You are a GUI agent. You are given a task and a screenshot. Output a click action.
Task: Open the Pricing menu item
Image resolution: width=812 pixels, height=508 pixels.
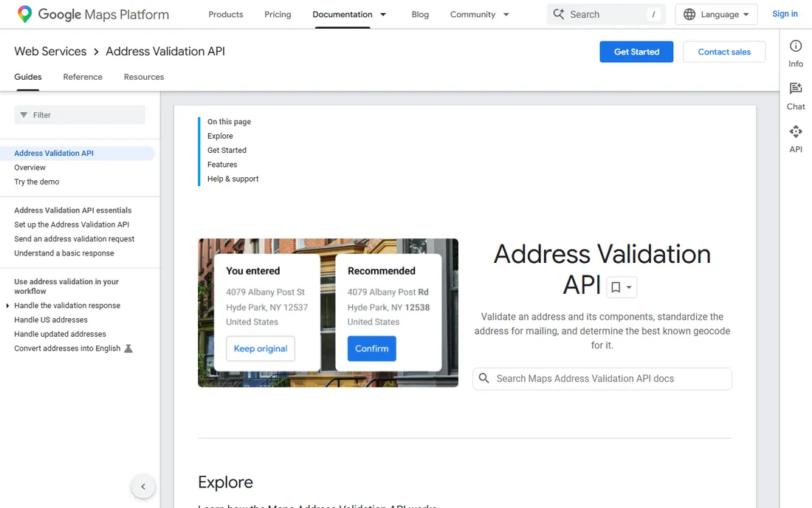[x=278, y=15]
